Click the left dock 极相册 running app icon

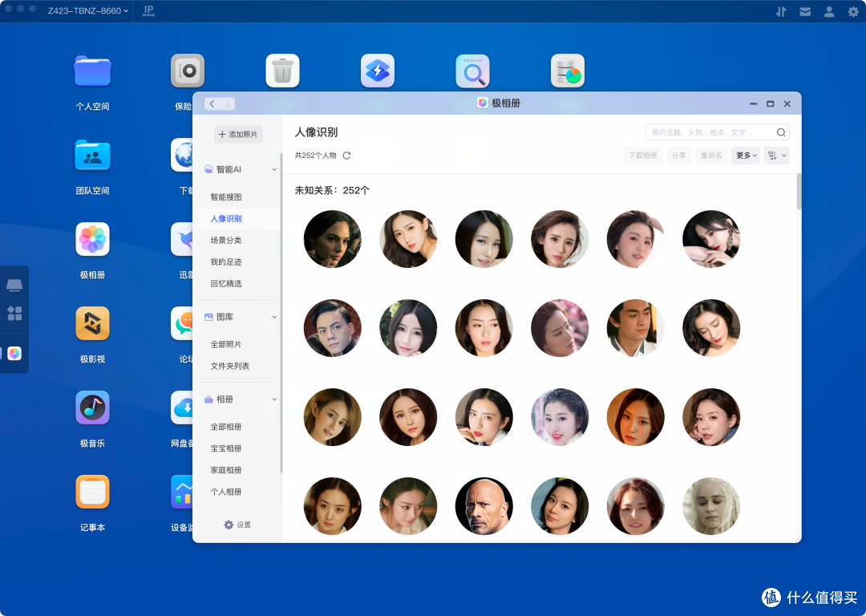tap(14, 354)
